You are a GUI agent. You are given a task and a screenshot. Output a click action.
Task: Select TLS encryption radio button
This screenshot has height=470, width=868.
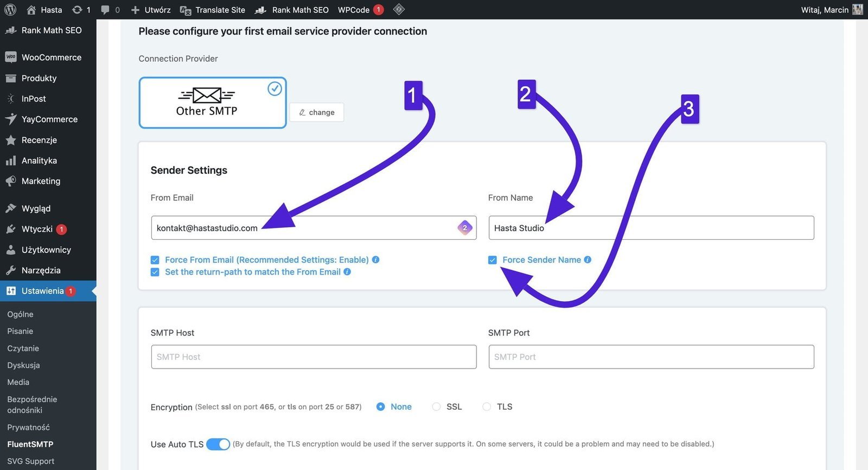pyautogui.click(x=487, y=407)
